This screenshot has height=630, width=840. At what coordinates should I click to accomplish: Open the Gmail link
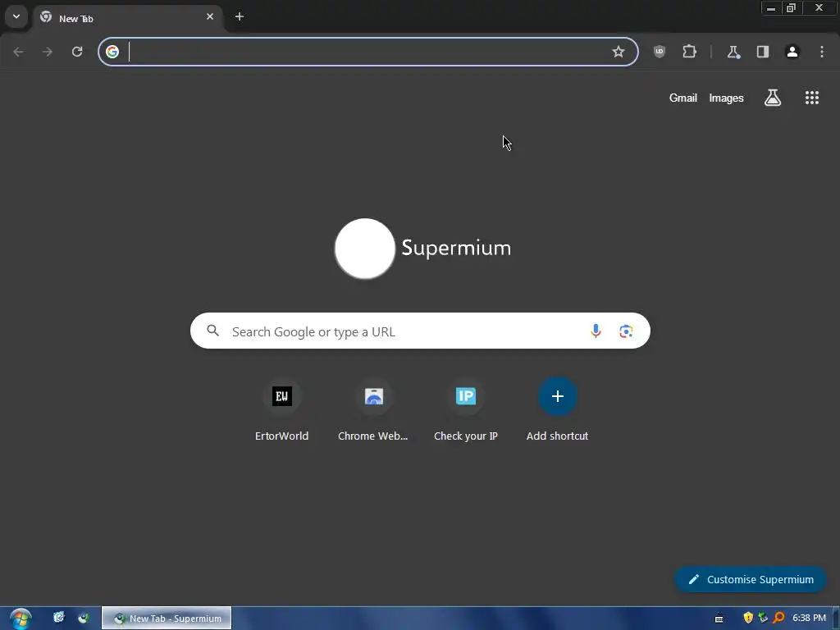coord(683,98)
